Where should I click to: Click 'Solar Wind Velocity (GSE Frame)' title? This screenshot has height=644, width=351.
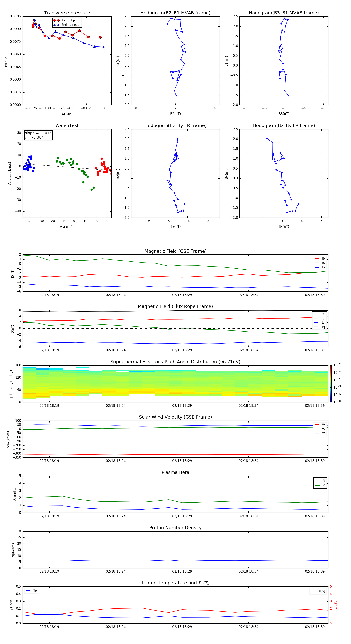[x=175, y=417]
